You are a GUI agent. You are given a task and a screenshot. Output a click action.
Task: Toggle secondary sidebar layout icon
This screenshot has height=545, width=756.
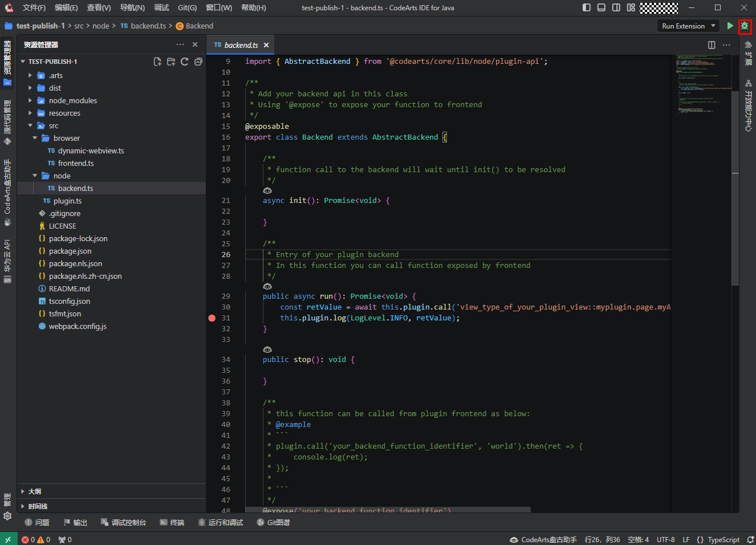point(616,7)
